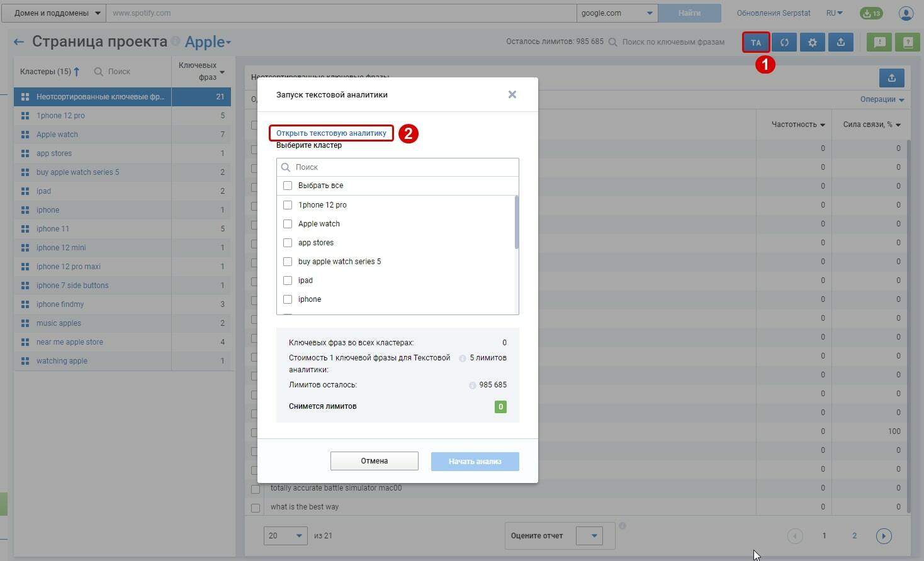Click the 'Отмена' button

[x=374, y=461]
